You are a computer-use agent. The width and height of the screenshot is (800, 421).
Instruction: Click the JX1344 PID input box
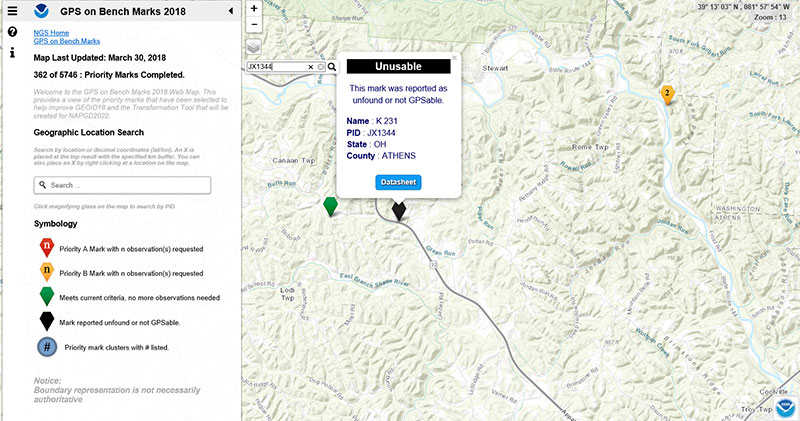[275, 67]
